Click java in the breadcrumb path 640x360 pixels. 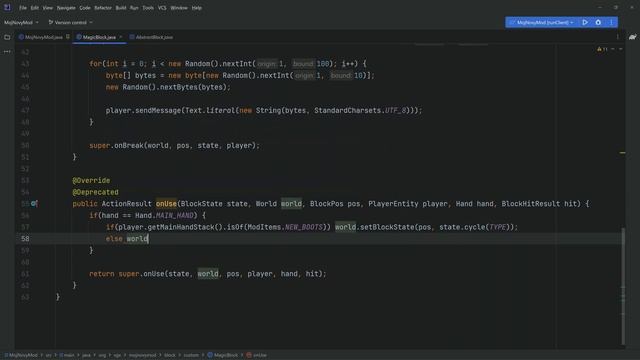[x=86, y=355]
